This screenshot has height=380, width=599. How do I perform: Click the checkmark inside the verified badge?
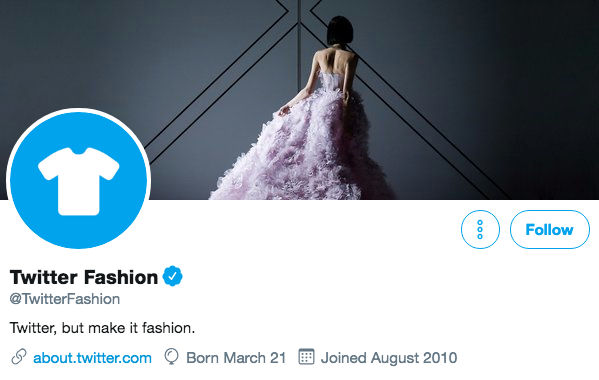(x=173, y=277)
